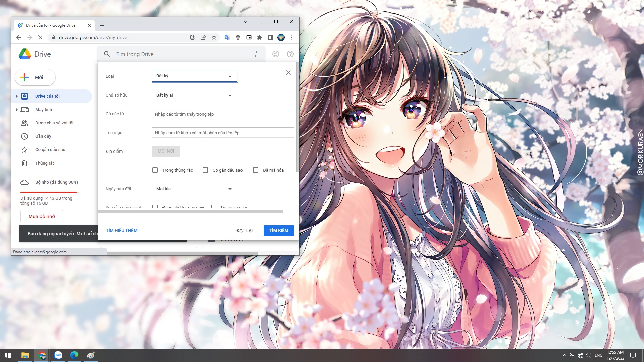Close the Google Drive tab
Screen dimensions: 644x362
pyautogui.click(x=89, y=25)
